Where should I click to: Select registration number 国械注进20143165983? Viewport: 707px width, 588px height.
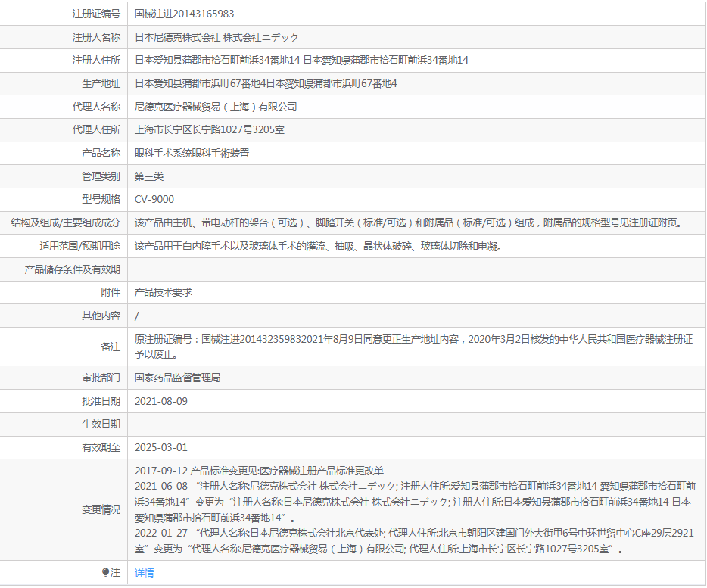click(x=185, y=14)
